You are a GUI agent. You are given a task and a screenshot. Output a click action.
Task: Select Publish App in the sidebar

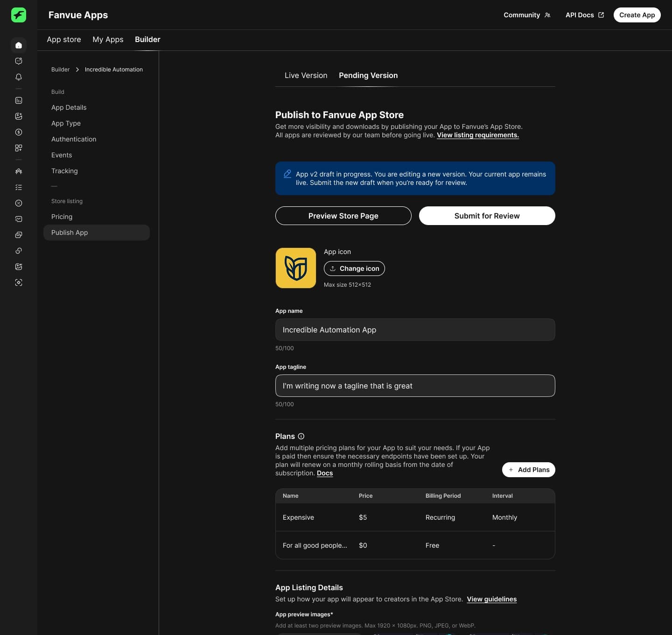pyautogui.click(x=97, y=233)
